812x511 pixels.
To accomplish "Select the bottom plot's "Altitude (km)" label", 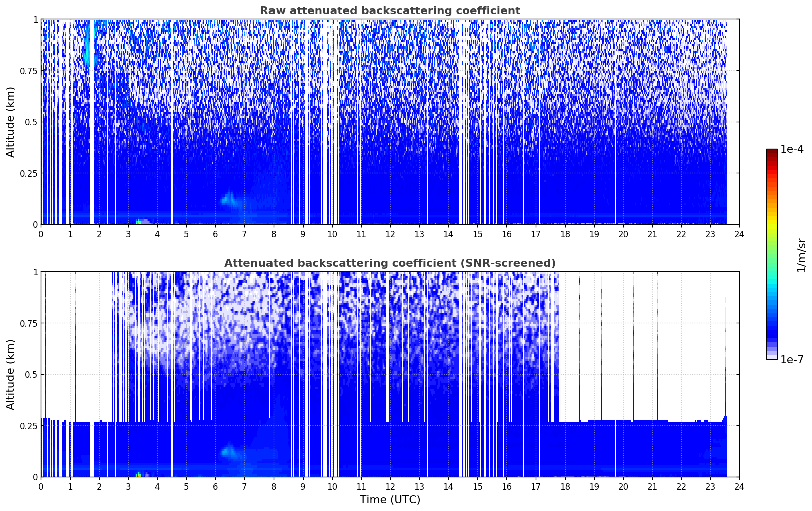I will (x=11, y=374).
